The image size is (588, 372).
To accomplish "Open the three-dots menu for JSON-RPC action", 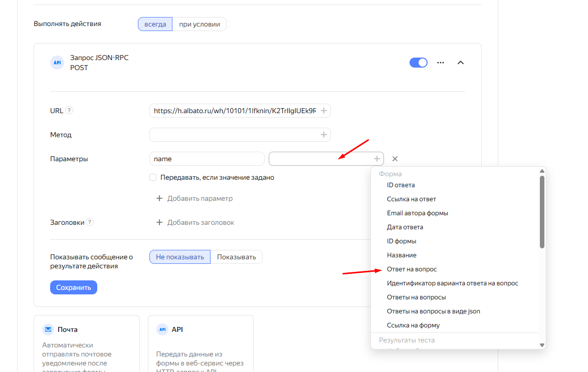I will click(441, 63).
